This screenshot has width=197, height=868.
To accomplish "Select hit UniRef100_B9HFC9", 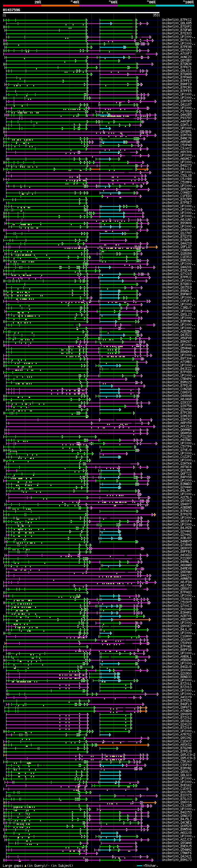I will 177,84.
